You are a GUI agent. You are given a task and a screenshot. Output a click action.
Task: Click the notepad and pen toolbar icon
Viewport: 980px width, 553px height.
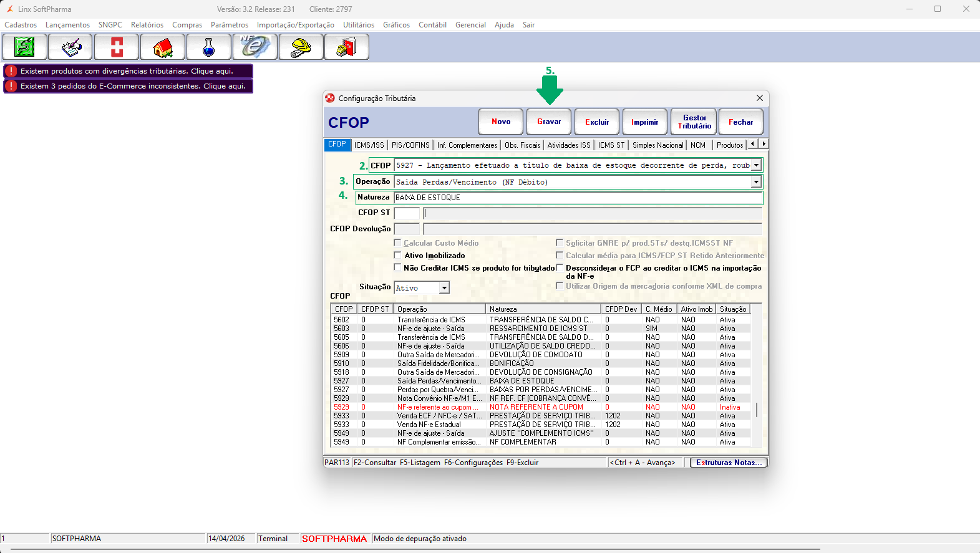click(70, 47)
